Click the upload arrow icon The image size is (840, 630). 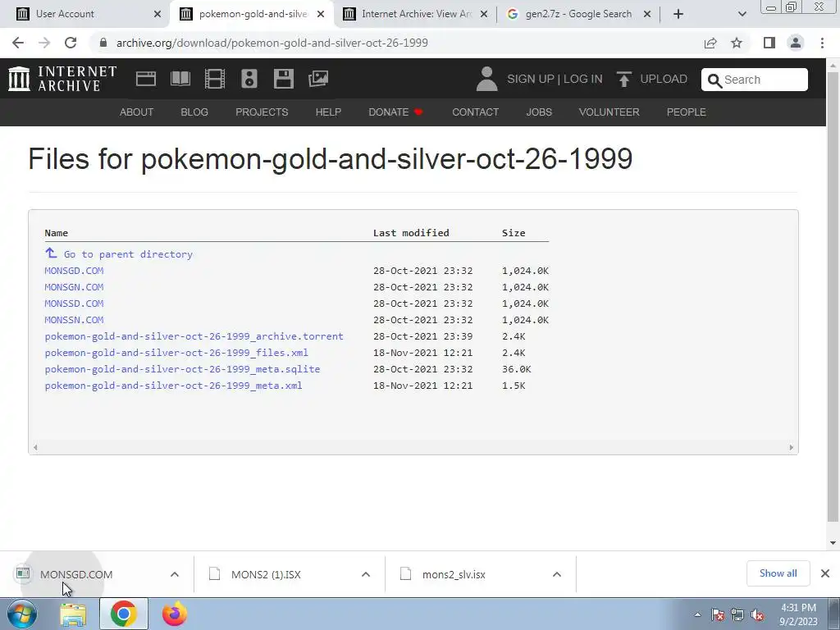pos(623,79)
